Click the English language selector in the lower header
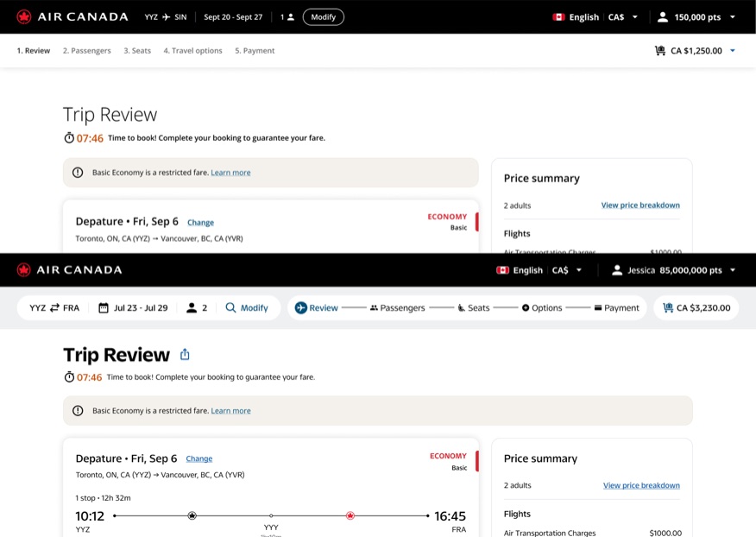 pyautogui.click(x=527, y=270)
